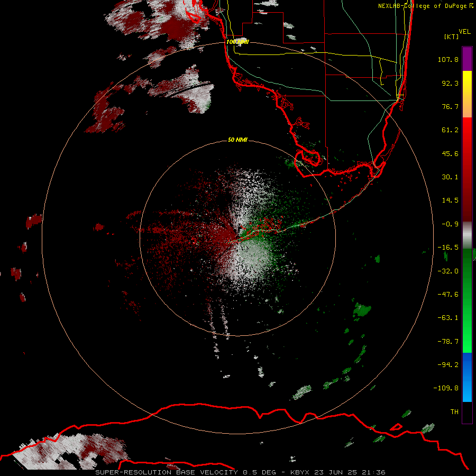Viewport: 476px width, 476px height.
Task: Click the VEL legend title
Action: [464, 32]
